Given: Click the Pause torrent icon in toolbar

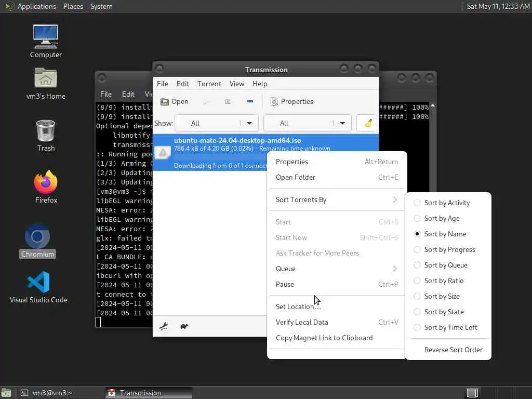Looking at the screenshot, I should (x=228, y=101).
